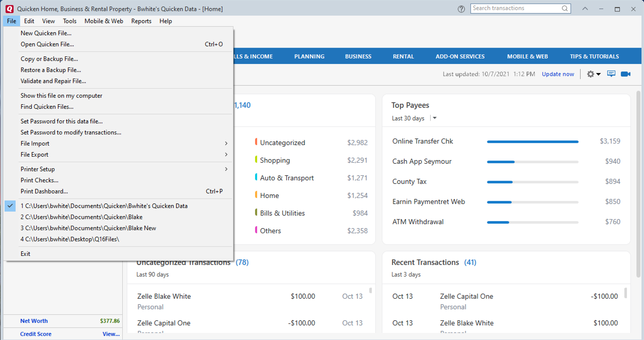The height and width of the screenshot is (340, 644).
Task: Open Credit Score View link
Action: [111, 334]
